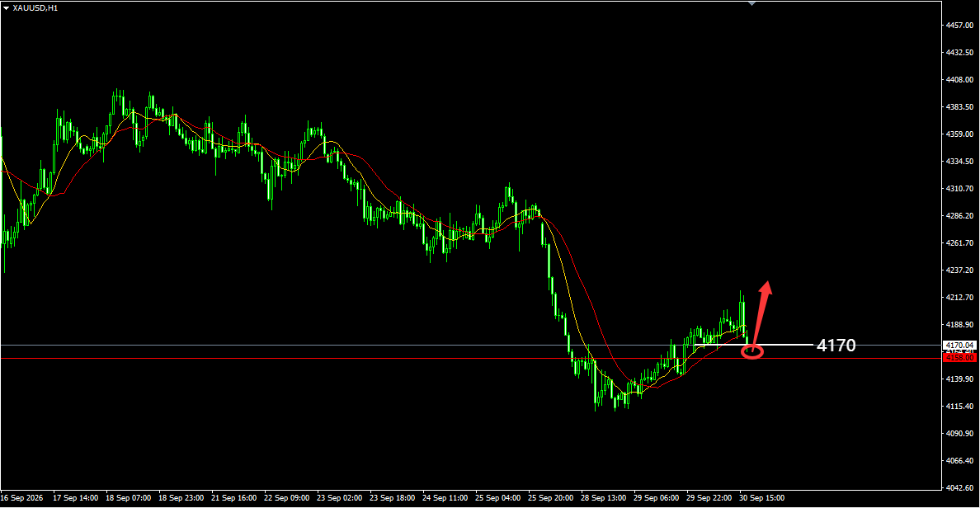Viewport: 980px width, 508px height.
Task: Click the 4383.50 price axis label
Action: tap(959, 107)
